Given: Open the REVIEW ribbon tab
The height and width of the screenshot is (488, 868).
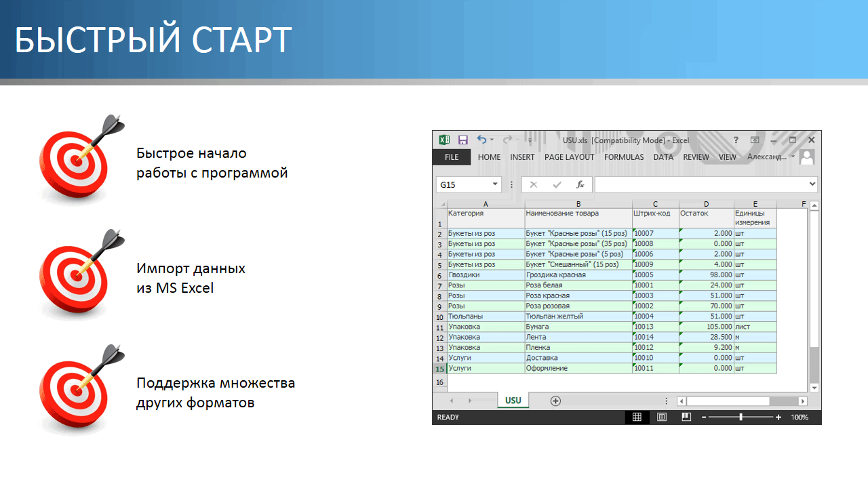Looking at the screenshot, I should (x=696, y=157).
